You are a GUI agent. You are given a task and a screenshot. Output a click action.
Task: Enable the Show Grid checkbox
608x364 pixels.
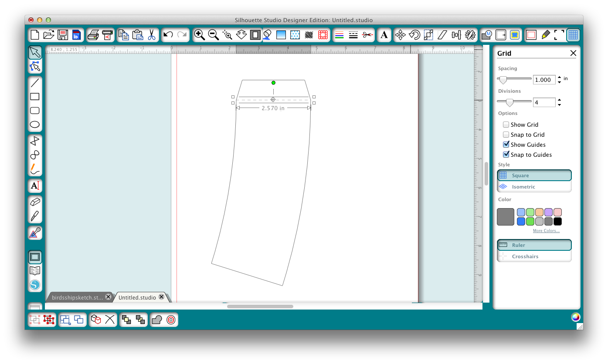(x=506, y=125)
